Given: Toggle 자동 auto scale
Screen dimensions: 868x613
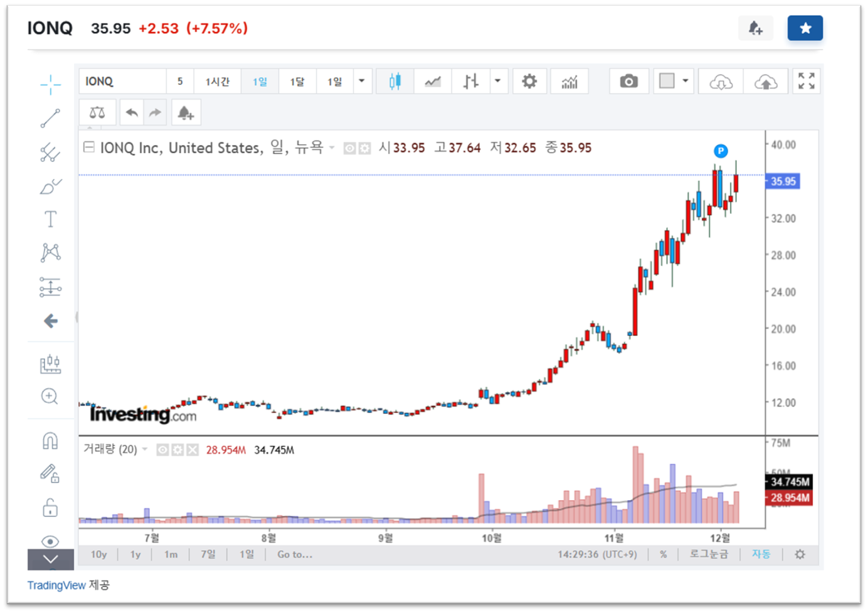Looking at the screenshot, I should pos(761,555).
